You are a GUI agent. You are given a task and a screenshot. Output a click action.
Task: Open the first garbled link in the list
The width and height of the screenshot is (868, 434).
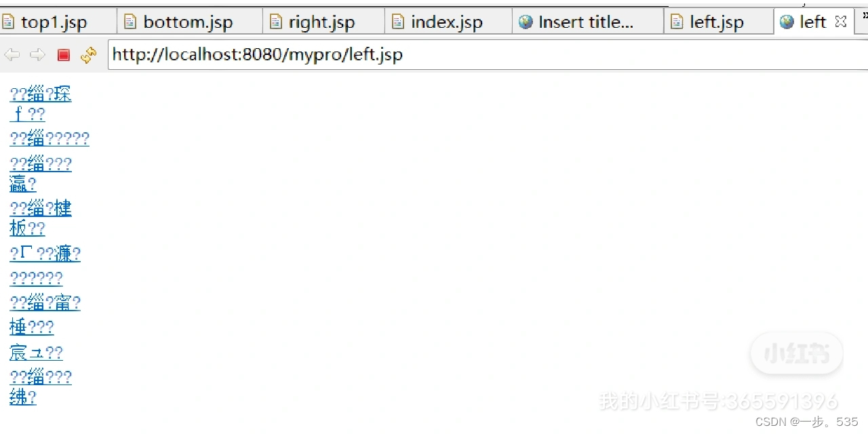point(41,104)
